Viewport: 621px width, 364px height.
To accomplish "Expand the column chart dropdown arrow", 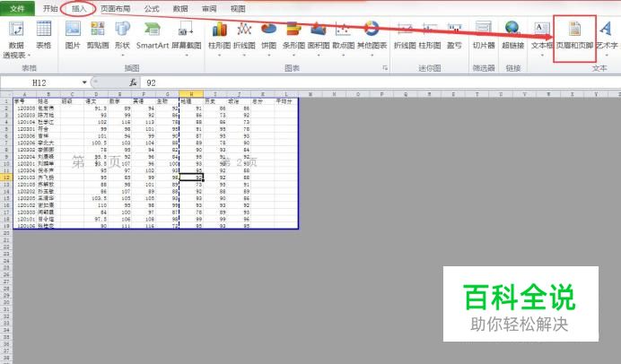I will (x=219, y=55).
